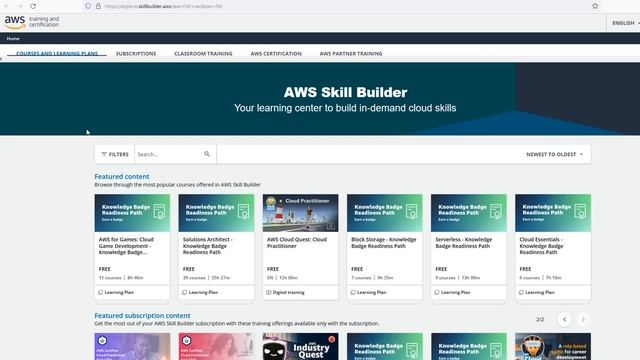Click Learning Plan icon on Serverless card
Screen dimensions: 640x360
coord(437,292)
